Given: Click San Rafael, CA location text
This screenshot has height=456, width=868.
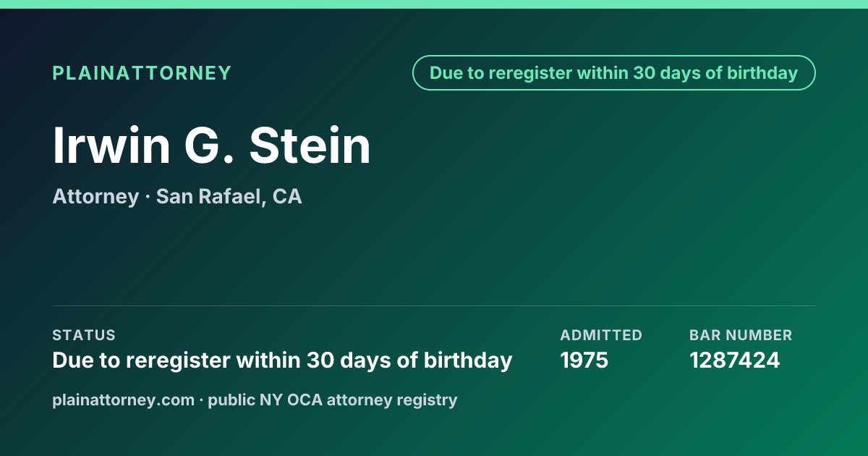Looking at the screenshot, I should coord(229,196).
